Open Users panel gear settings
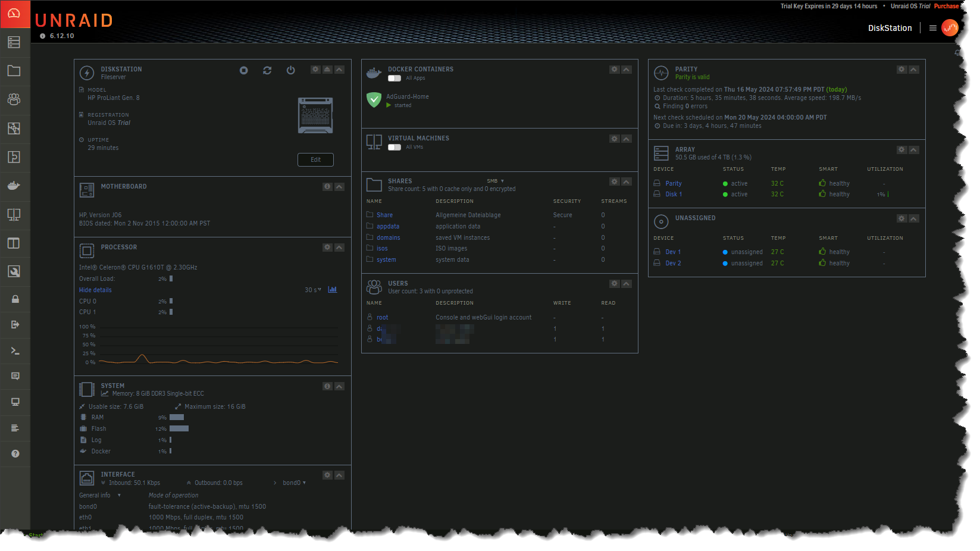980x551 pixels. point(615,284)
